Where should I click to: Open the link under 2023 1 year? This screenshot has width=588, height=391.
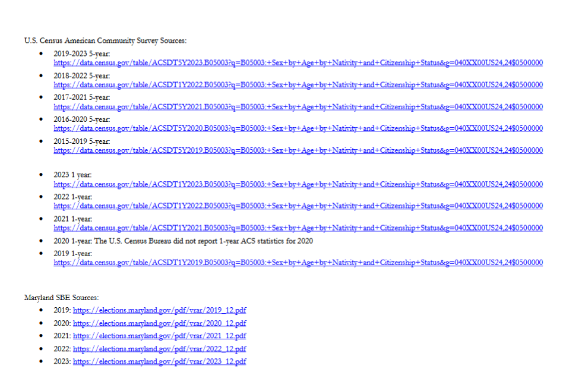point(298,184)
